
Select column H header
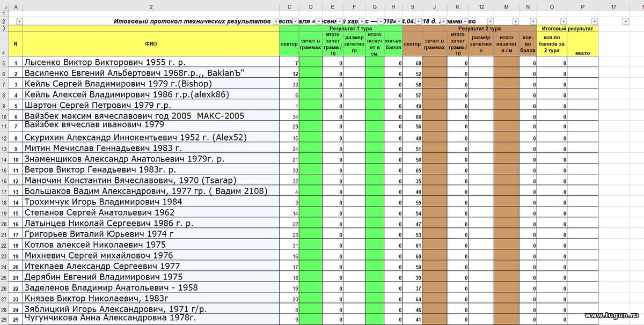pos(393,6)
